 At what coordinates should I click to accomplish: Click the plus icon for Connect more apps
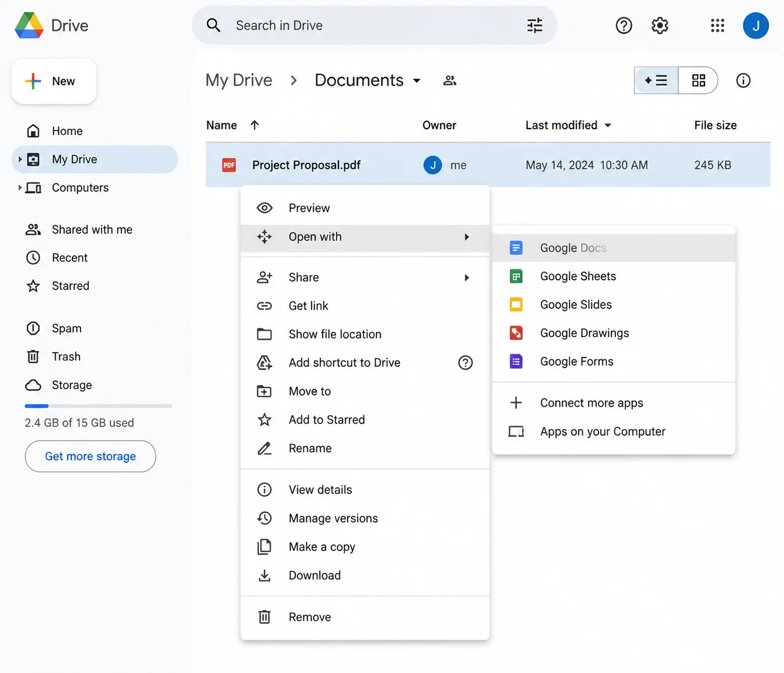[x=516, y=403]
